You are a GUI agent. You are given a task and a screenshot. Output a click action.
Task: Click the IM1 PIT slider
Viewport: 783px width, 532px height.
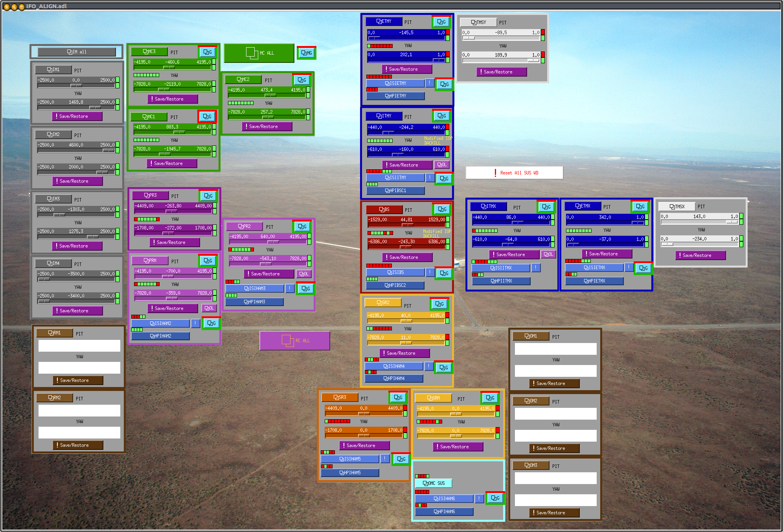[77, 85]
